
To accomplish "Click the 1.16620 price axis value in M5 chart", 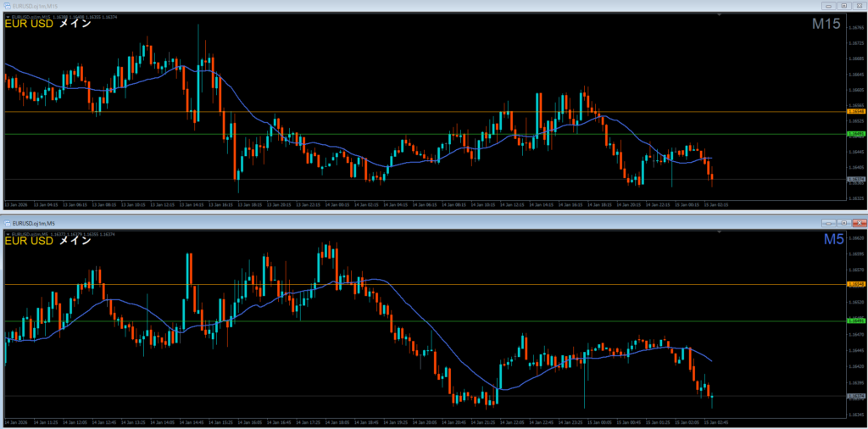I will [x=856, y=238].
